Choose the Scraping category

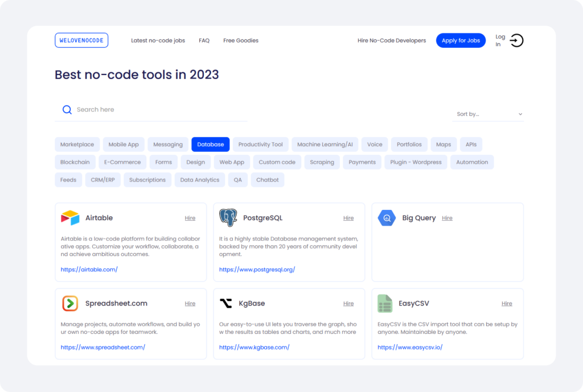coord(322,162)
